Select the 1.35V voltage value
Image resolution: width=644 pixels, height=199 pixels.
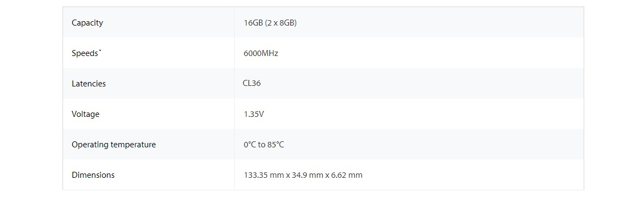[254, 114]
